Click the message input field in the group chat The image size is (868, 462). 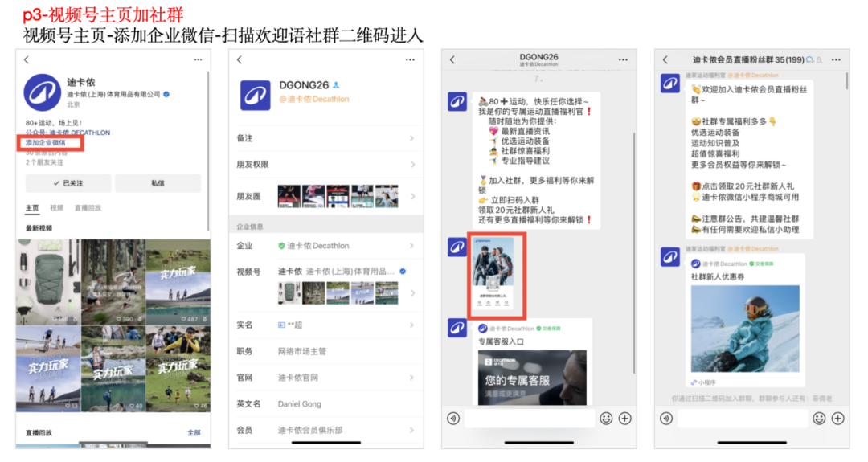tap(743, 419)
